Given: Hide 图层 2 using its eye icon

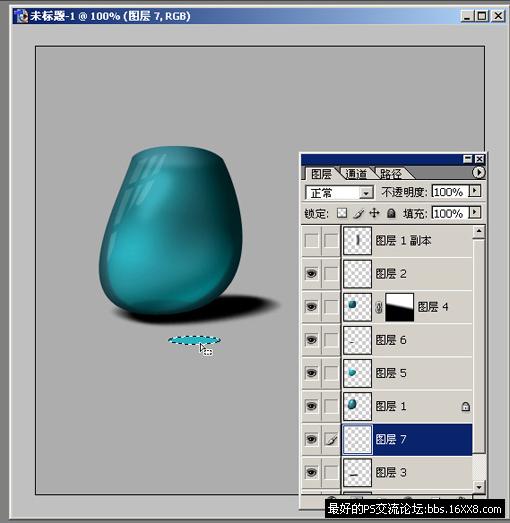Looking at the screenshot, I should click(x=312, y=274).
